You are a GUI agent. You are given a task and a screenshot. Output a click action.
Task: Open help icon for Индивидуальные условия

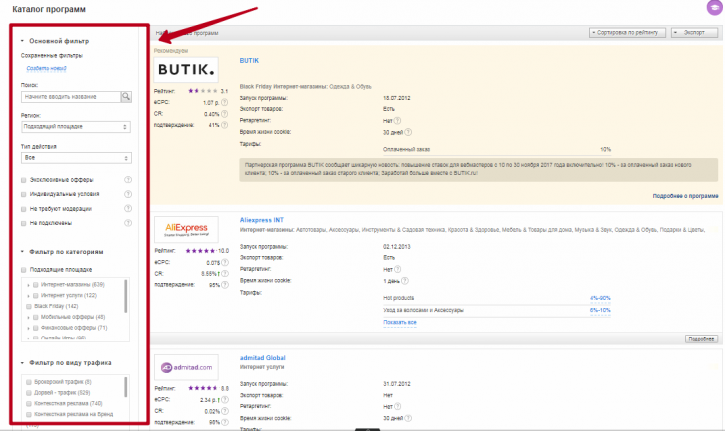tap(128, 194)
